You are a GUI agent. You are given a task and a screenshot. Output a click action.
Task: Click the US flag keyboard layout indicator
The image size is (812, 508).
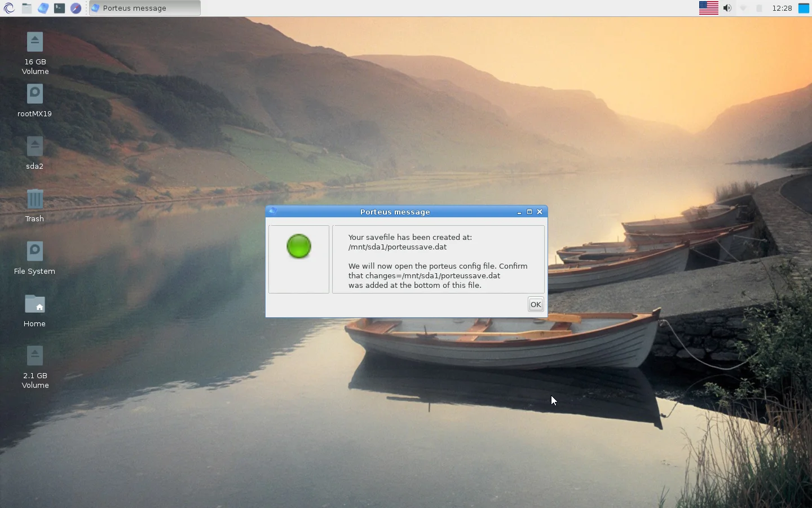pyautogui.click(x=709, y=8)
